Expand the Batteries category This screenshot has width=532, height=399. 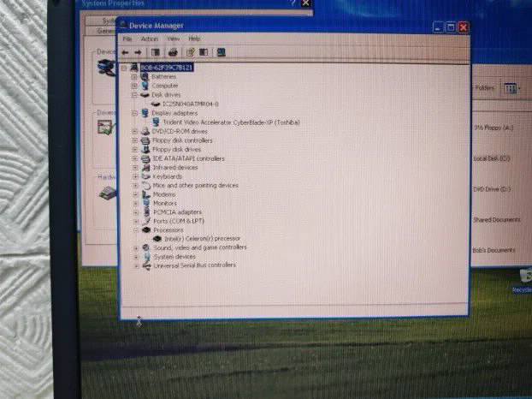tap(134, 77)
